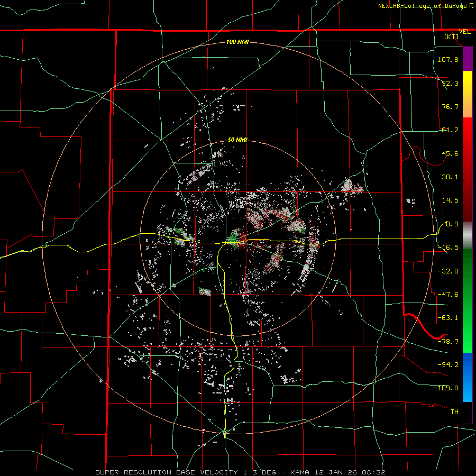Click the -63.1 velocity scale value
476x476 pixels.
(x=448, y=318)
